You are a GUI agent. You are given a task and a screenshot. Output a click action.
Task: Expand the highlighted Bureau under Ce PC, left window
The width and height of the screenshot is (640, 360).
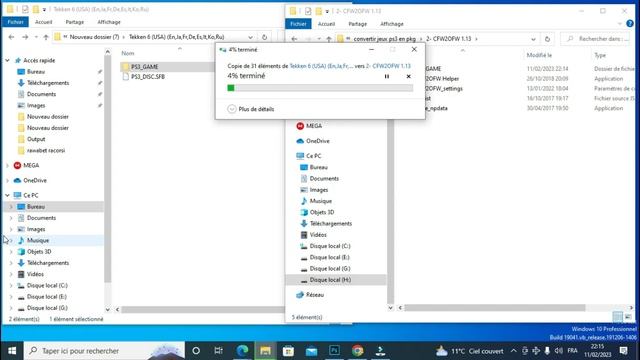pos(11,207)
